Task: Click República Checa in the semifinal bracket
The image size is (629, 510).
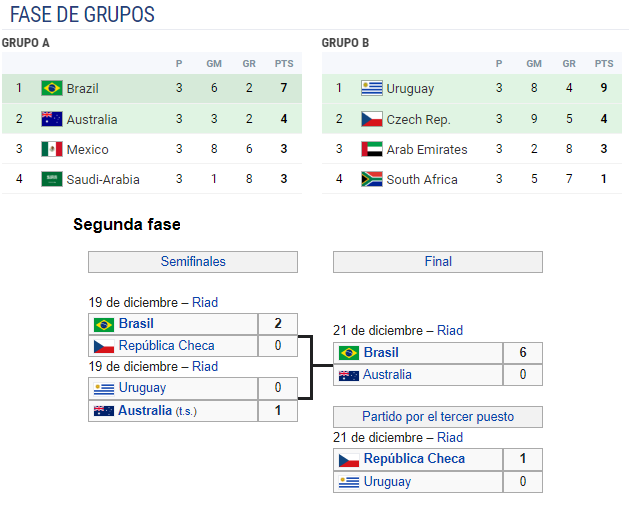Action: pyautogui.click(x=166, y=345)
